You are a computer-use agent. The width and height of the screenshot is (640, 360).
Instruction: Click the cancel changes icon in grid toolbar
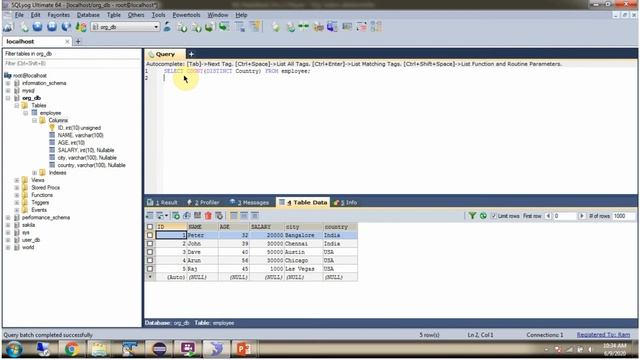(219, 216)
